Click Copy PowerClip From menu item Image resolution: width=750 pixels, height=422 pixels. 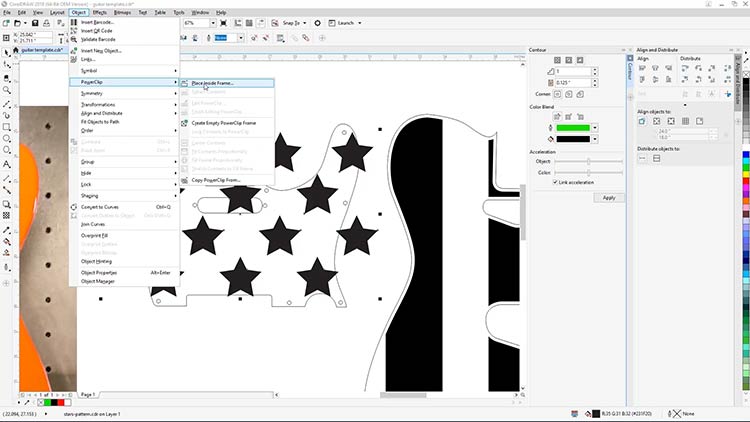(227, 180)
